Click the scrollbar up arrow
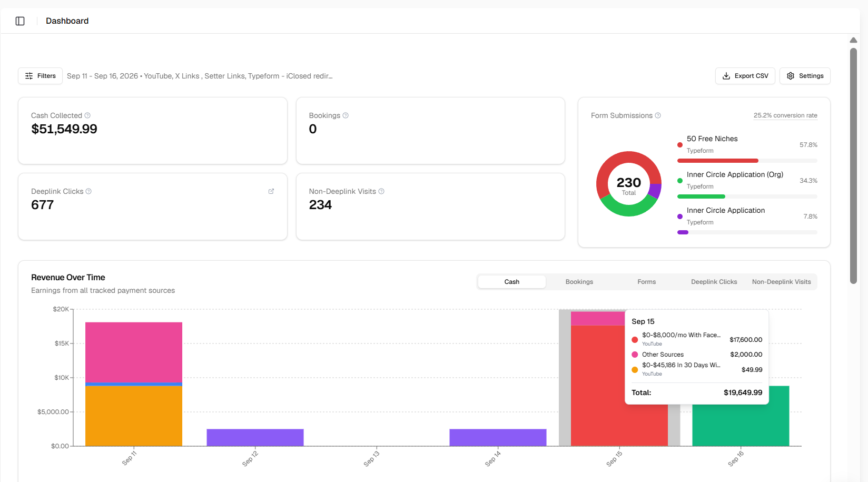This screenshot has width=868, height=482. [x=853, y=41]
